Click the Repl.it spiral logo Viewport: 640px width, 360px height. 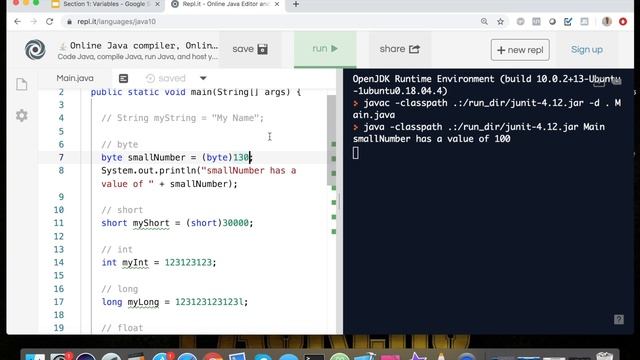point(35,50)
